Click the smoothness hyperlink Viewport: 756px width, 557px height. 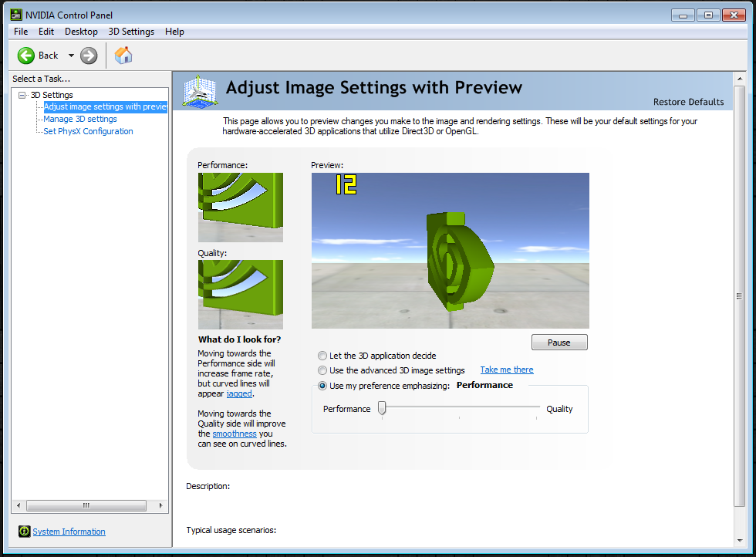[235, 434]
